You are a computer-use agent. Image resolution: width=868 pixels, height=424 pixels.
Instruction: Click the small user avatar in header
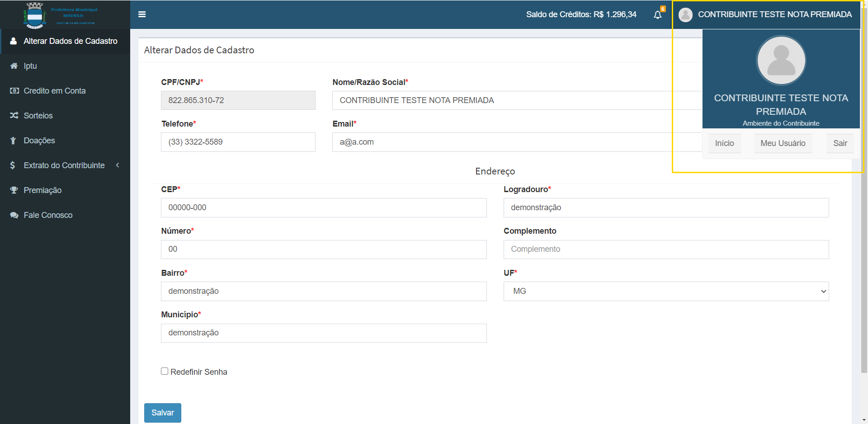[x=685, y=15]
